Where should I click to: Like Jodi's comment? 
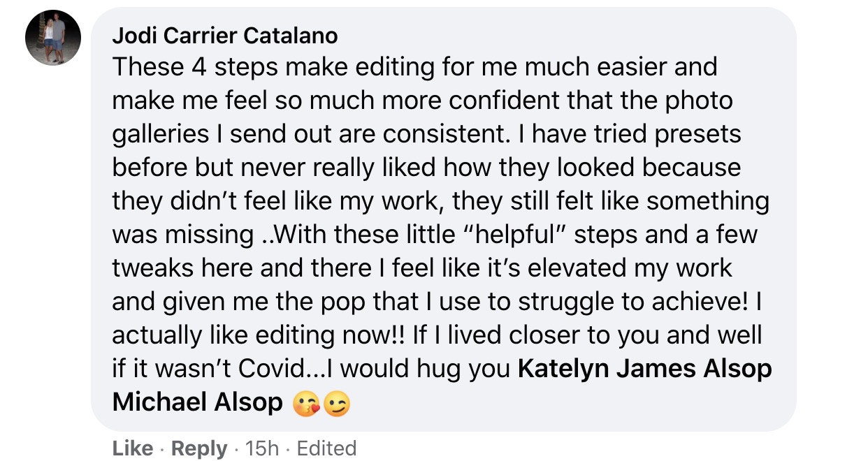(x=132, y=448)
